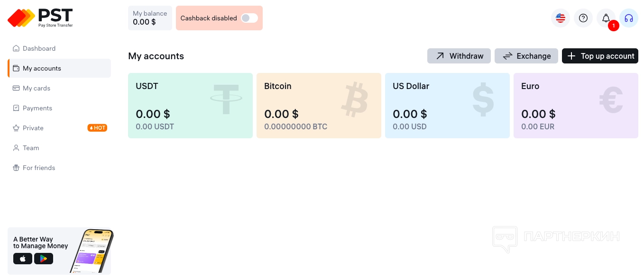Click the PST logo
Viewport: 644px width, 278px height.
[x=40, y=18]
